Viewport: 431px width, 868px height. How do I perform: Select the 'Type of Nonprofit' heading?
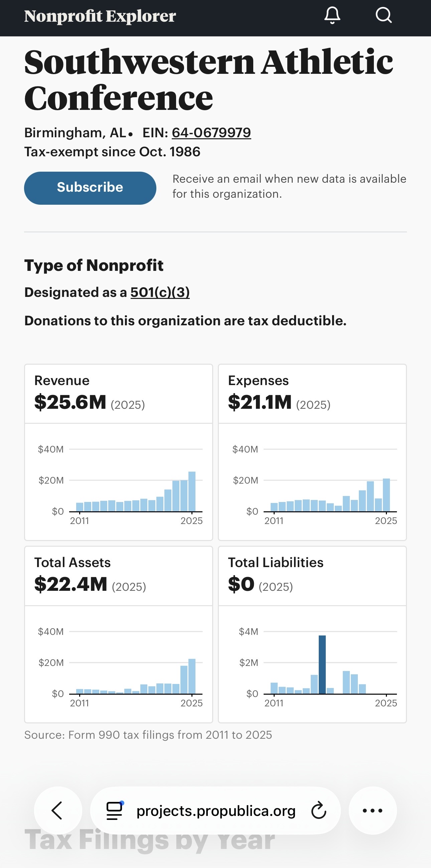click(94, 266)
